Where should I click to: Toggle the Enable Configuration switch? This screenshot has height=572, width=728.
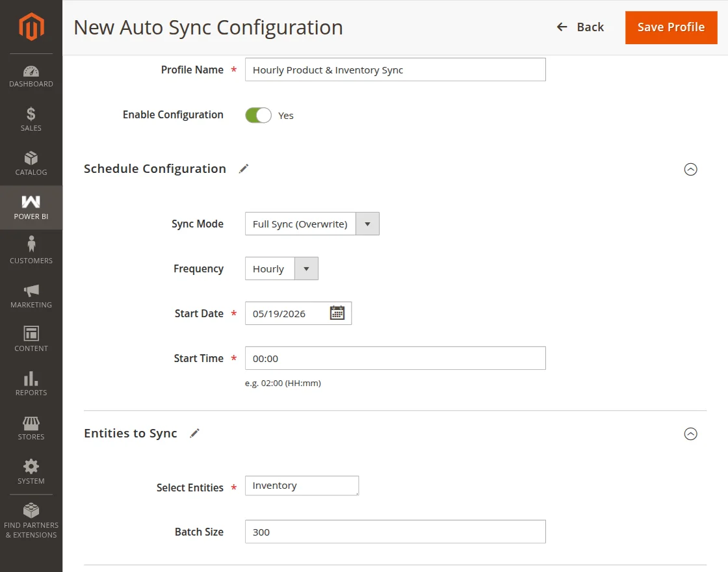point(258,115)
